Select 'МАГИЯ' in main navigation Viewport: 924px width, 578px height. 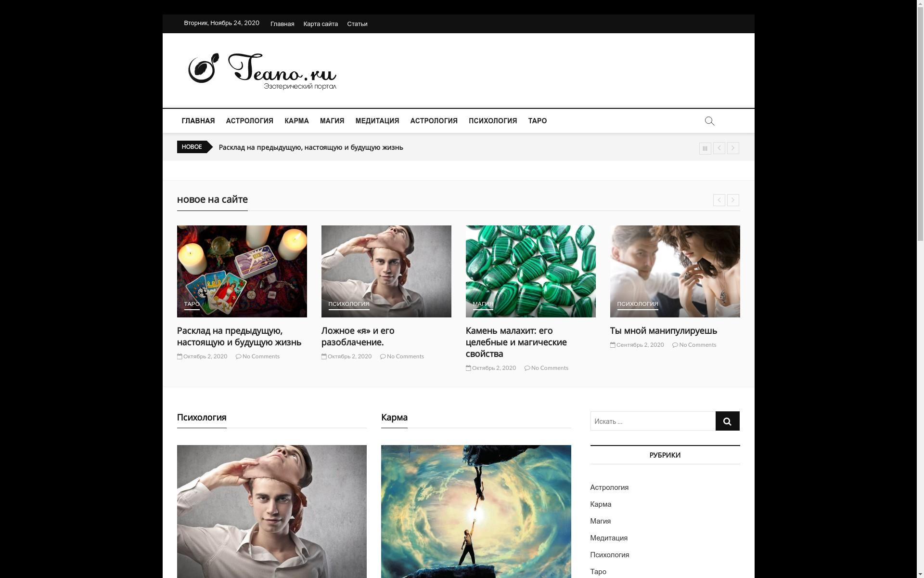tap(332, 121)
